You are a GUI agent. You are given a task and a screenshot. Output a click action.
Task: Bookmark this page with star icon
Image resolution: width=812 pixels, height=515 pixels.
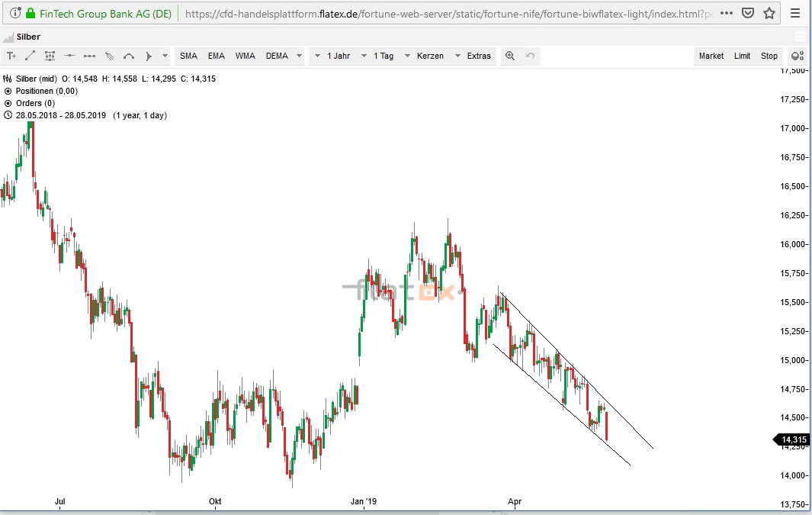pyautogui.click(x=769, y=14)
